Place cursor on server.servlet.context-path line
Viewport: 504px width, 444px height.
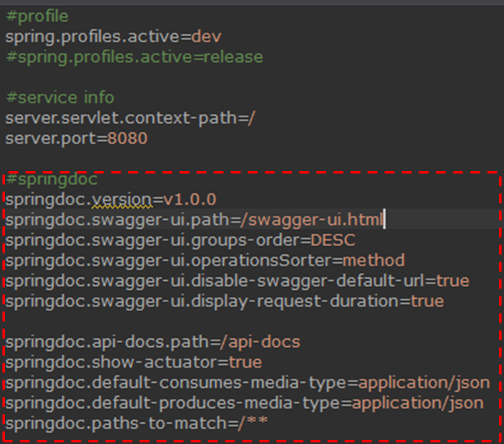(130, 118)
